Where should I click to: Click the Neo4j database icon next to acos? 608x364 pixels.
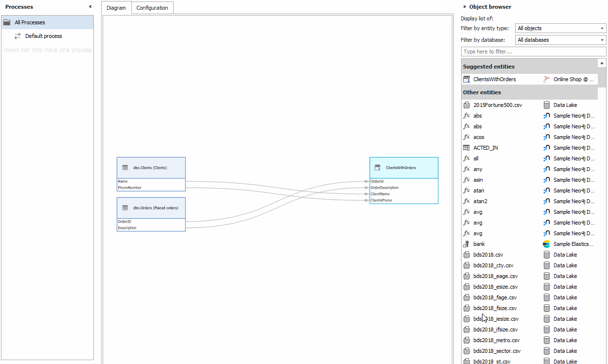[x=546, y=137]
